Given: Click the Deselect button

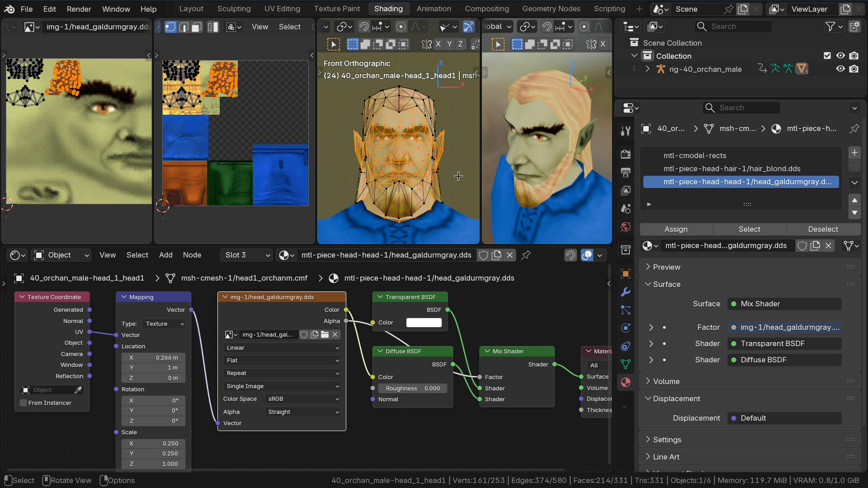Looking at the screenshot, I should pyautogui.click(x=823, y=229).
